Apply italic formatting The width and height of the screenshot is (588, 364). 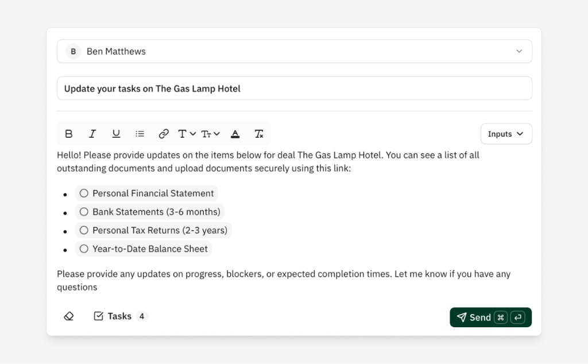pyautogui.click(x=92, y=134)
